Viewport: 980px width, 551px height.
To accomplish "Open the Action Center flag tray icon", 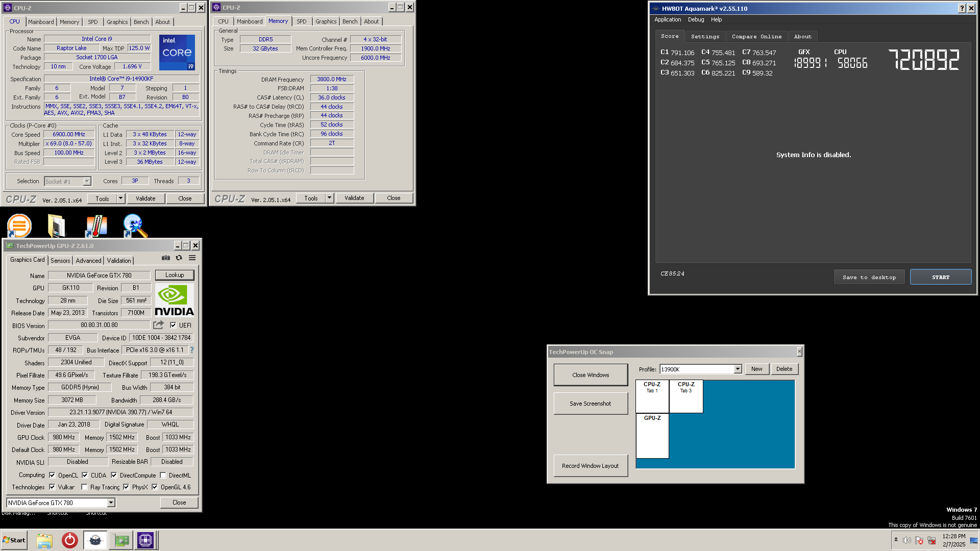I will [x=919, y=540].
